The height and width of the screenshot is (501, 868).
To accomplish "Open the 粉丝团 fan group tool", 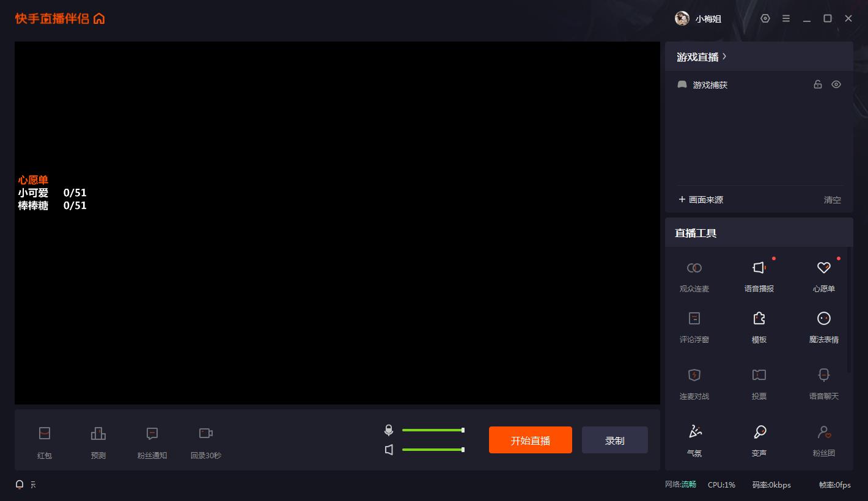I will [x=824, y=441].
